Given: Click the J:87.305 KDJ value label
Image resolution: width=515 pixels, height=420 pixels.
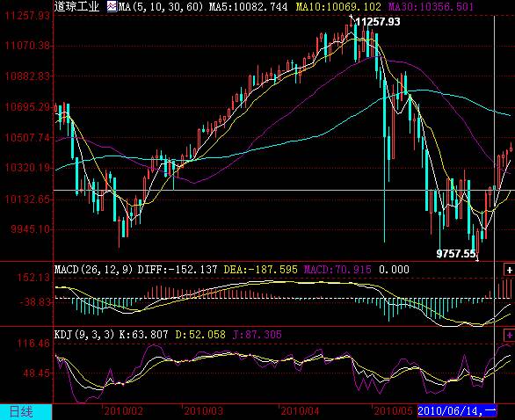Looking at the screenshot, I should (x=257, y=335).
